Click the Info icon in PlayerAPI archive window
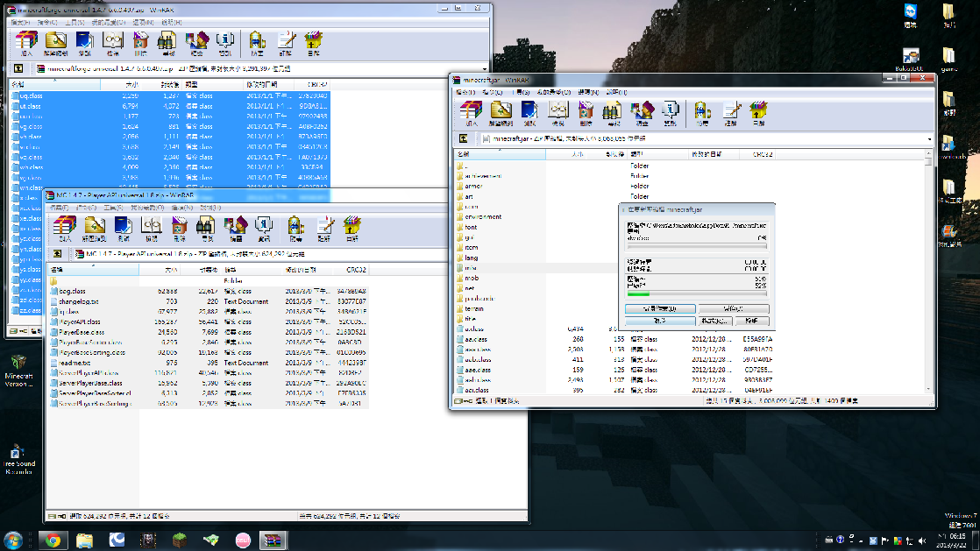980x551 pixels. coord(263,228)
